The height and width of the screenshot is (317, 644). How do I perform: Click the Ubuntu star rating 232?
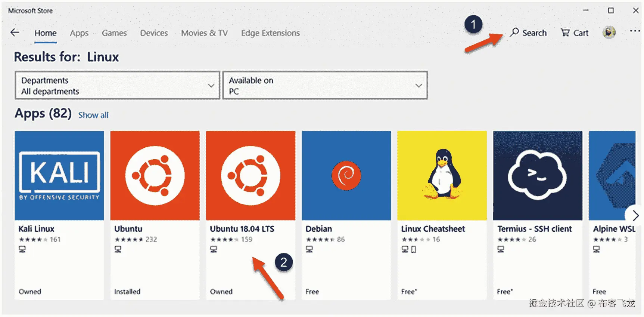click(x=136, y=239)
